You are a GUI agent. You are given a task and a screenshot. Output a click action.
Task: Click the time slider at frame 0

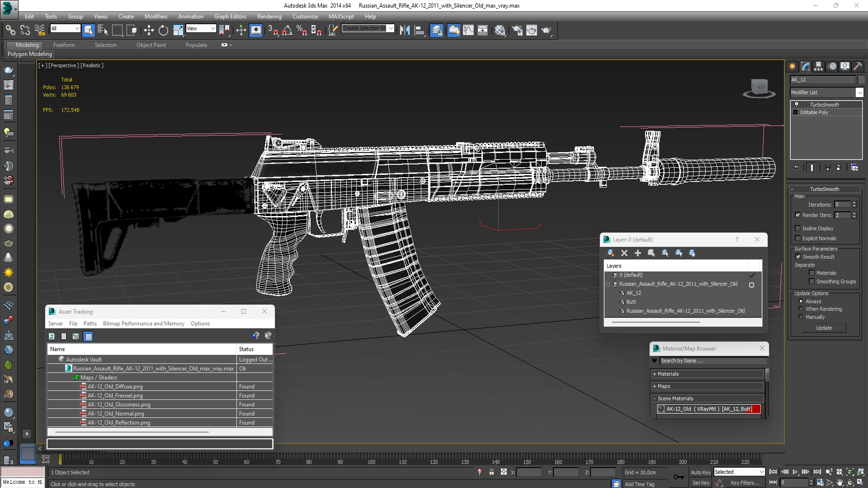60,460
